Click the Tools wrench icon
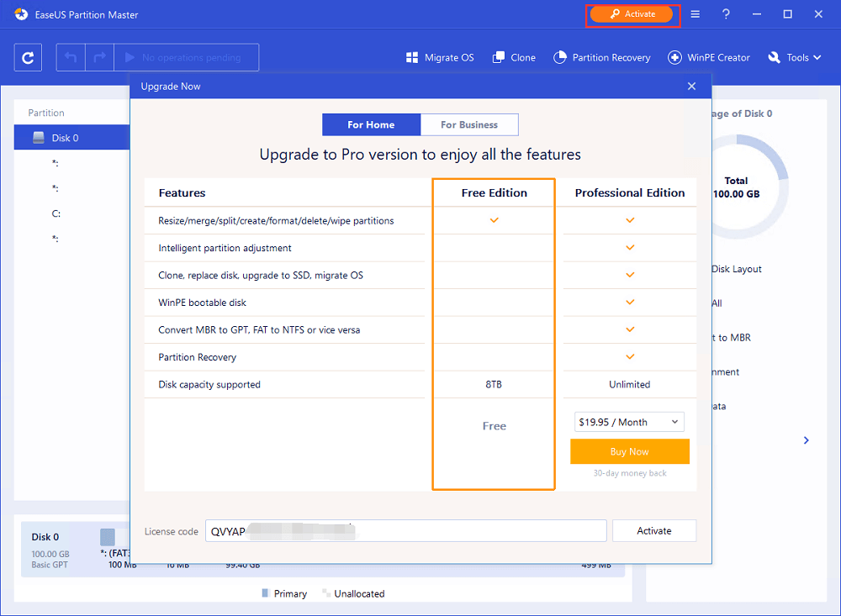The width and height of the screenshot is (841, 616). pyautogui.click(x=774, y=57)
